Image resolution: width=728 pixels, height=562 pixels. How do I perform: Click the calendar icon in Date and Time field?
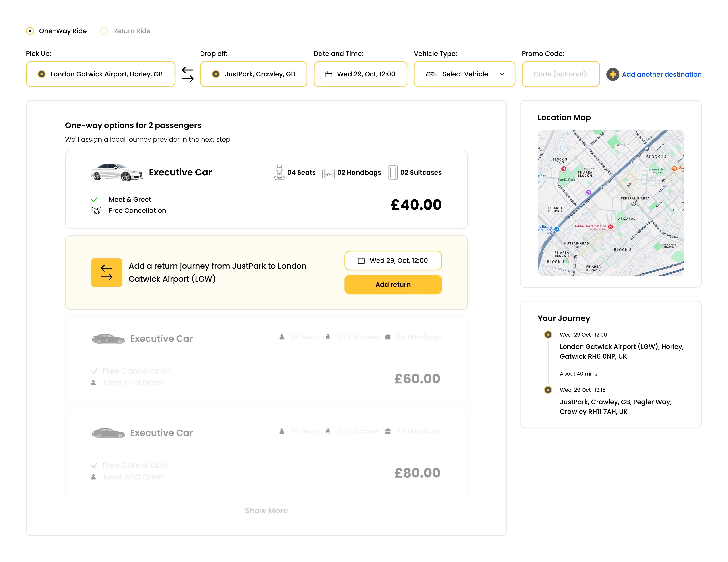tap(329, 74)
